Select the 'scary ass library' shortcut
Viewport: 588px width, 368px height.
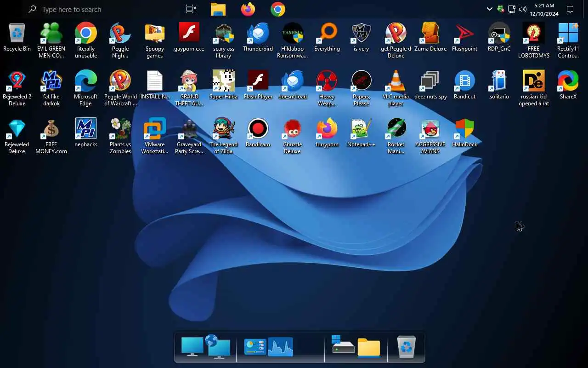pyautogui.click(x=224, y=40)
